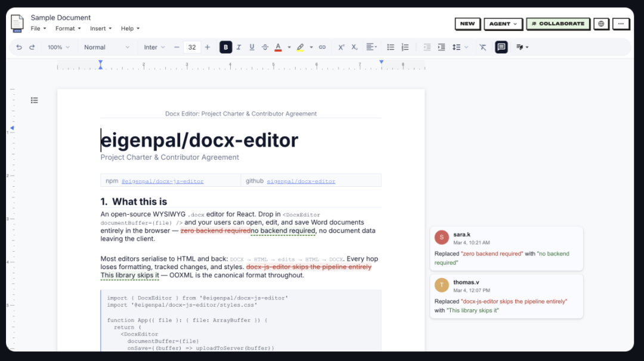
Task: Decrease paragraph indent
Action: tap(427, 47)
